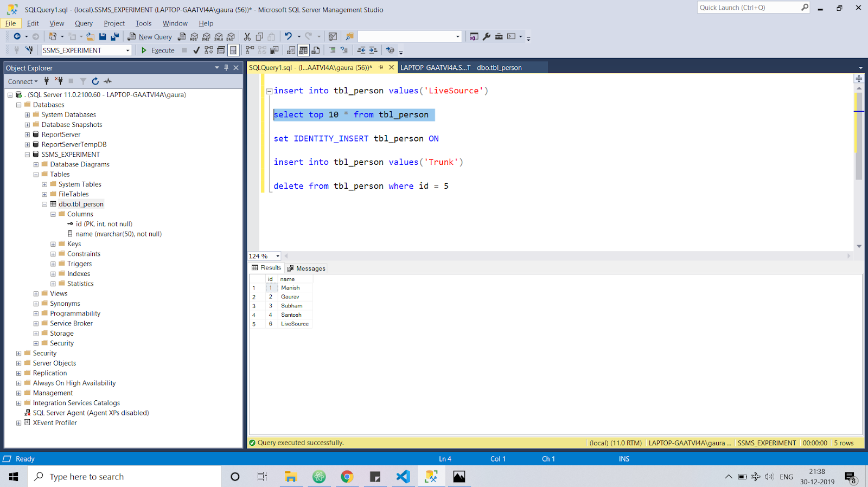Screen dimensions: 868x487
Task: Open the Tools menu
Action: click(x=143, y=23)
